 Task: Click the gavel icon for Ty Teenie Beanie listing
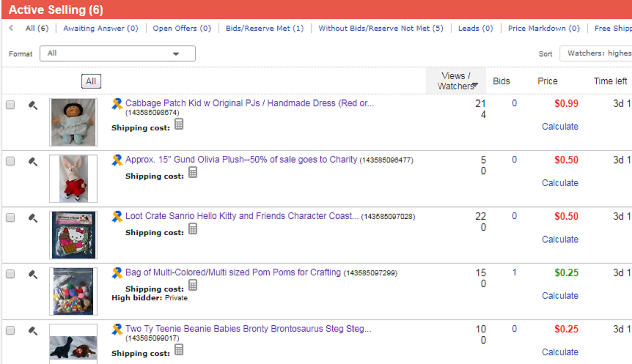pos(33,331)
